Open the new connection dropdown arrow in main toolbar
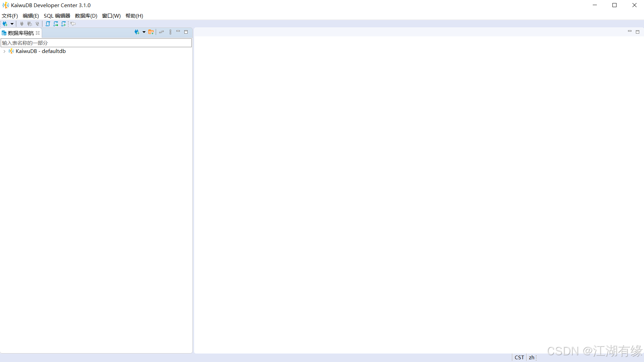 [12, 24]
